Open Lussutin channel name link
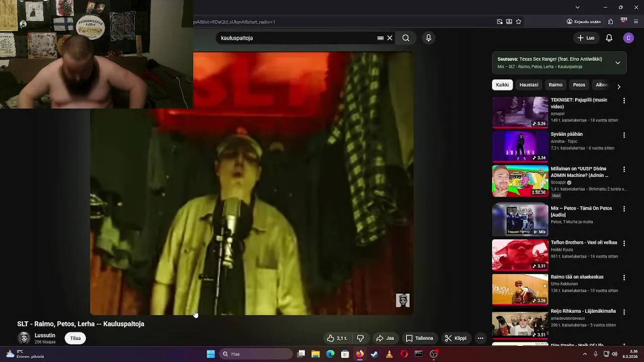644x362 pixels. coord(45,335)
